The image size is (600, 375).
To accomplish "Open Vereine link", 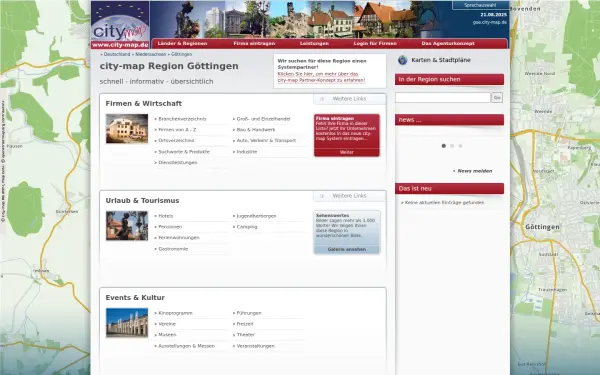I will pyautogui.click(x=167, y=324).
